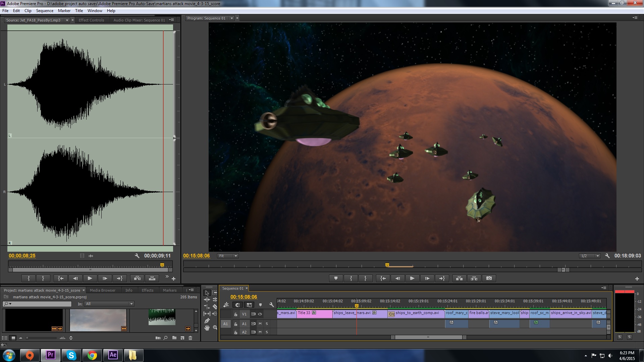Select the Slide tool

tap(215, 314)
